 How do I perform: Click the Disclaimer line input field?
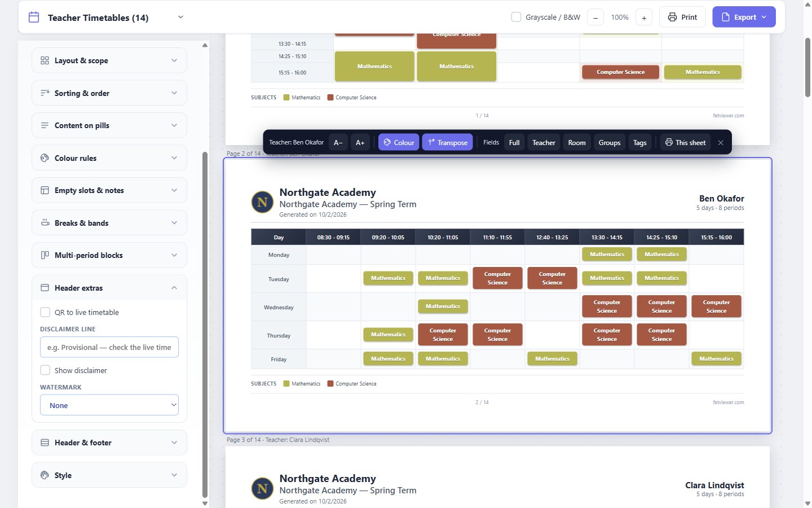(x=109, y=347)
